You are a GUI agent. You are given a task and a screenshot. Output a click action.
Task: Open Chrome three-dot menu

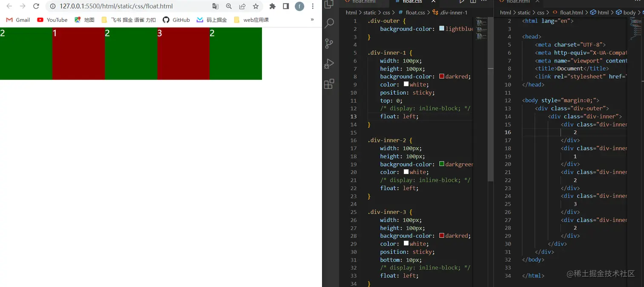313,6
